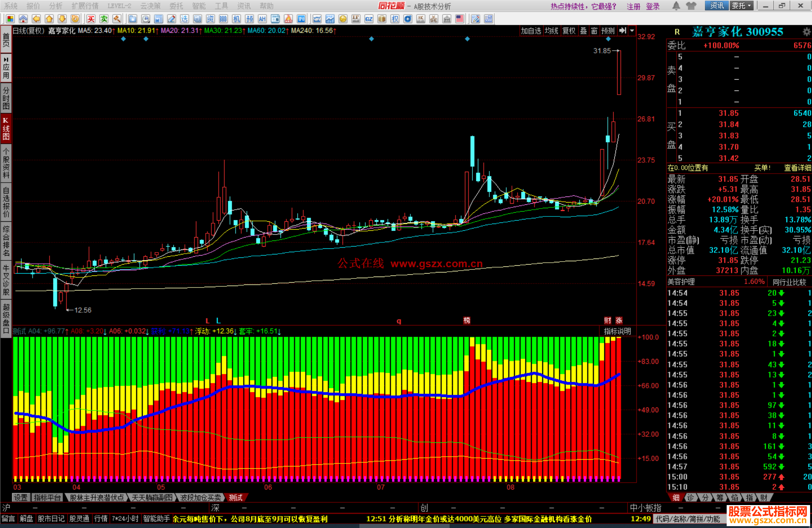Expand the 指标说明 indicator description panel
Screen dimensions: 812x528
tap(617, 331)
